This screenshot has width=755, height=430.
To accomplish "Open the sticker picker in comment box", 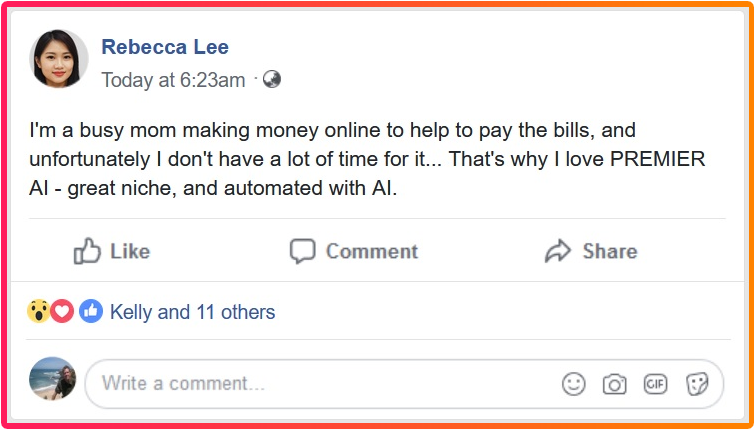I will [697, 384].
